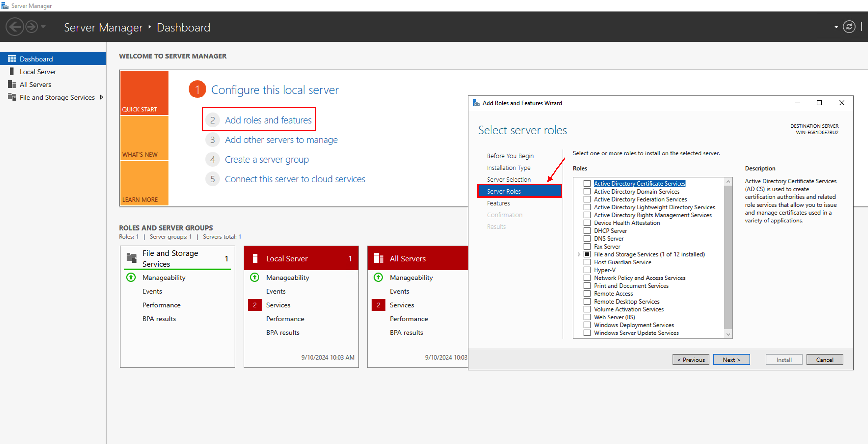Viewport: 868px width, 444px height.
Task: Click Create a server group link
Action: point(267,159)
